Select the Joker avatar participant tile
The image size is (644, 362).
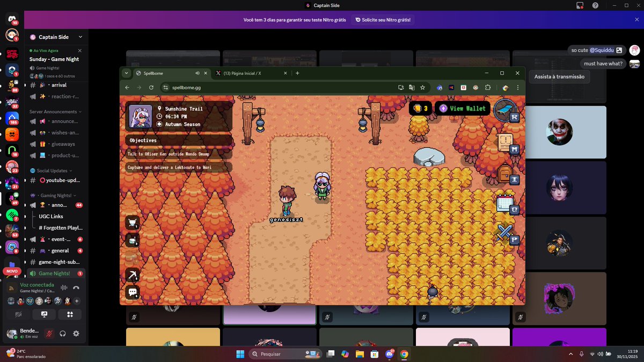point(559,132)
